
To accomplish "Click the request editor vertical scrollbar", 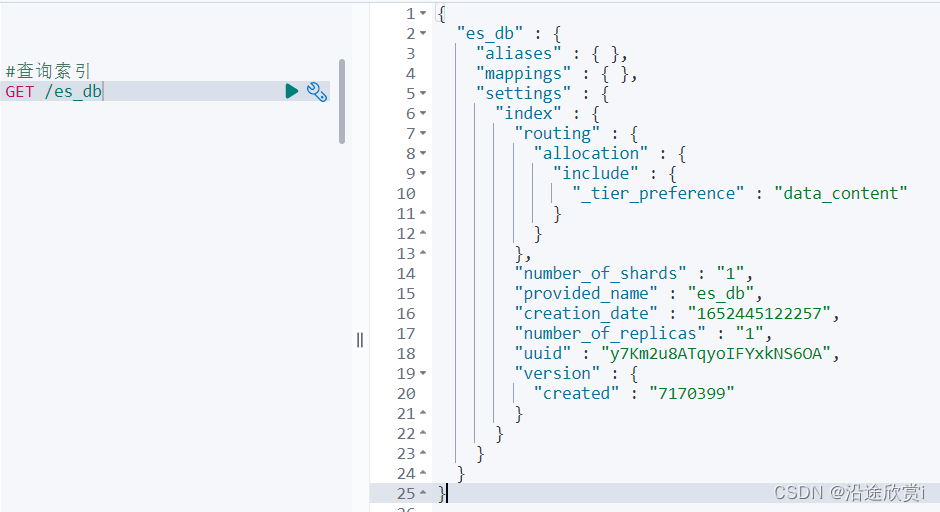I will tap(342, 100).
